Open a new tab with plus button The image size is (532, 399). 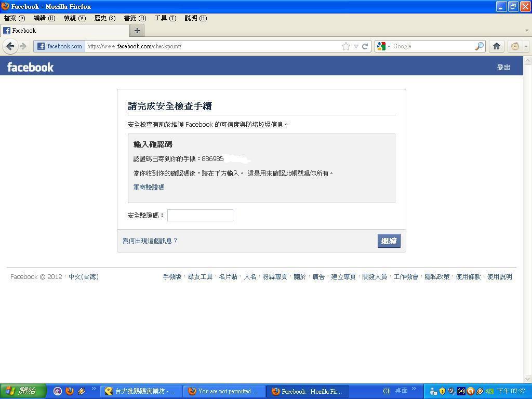coord(137,31)
